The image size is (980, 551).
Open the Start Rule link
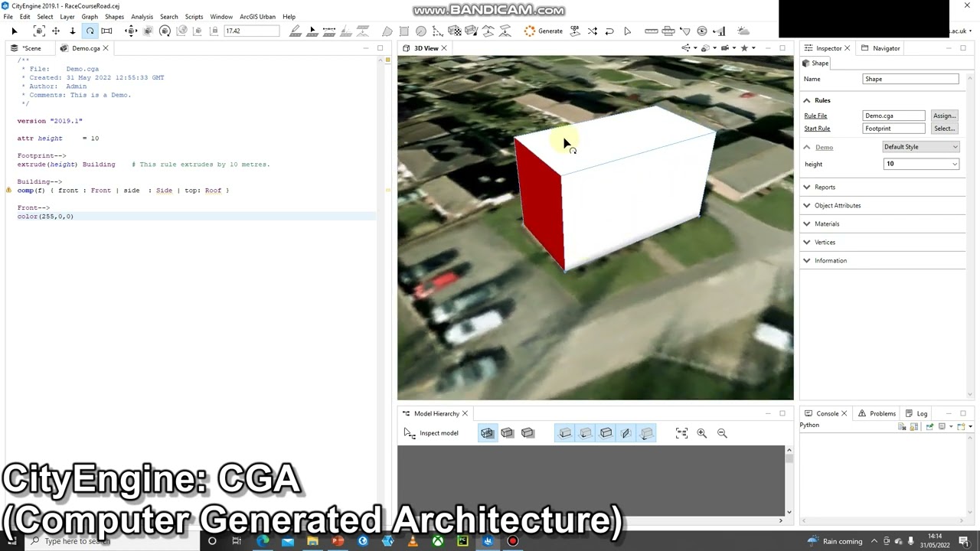[817, 129]
